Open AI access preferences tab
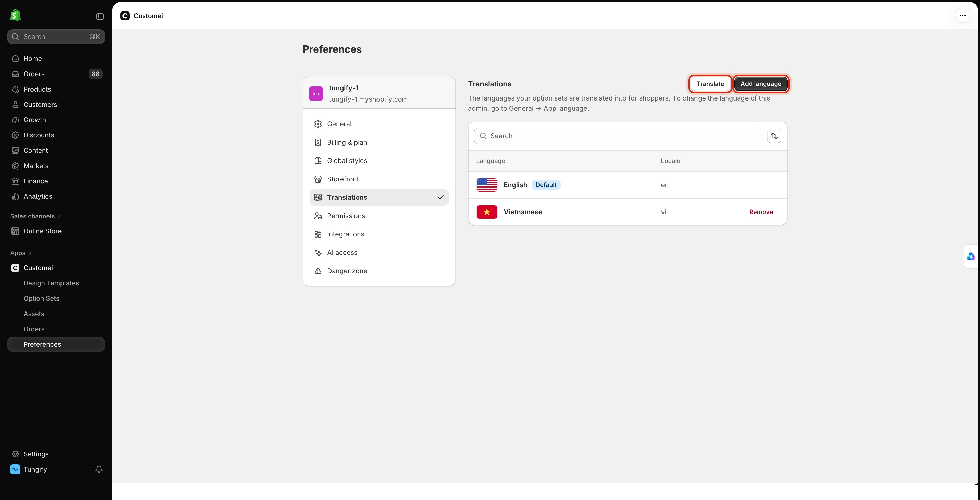The width and height of the screenshot is (980, 500). 379,253
